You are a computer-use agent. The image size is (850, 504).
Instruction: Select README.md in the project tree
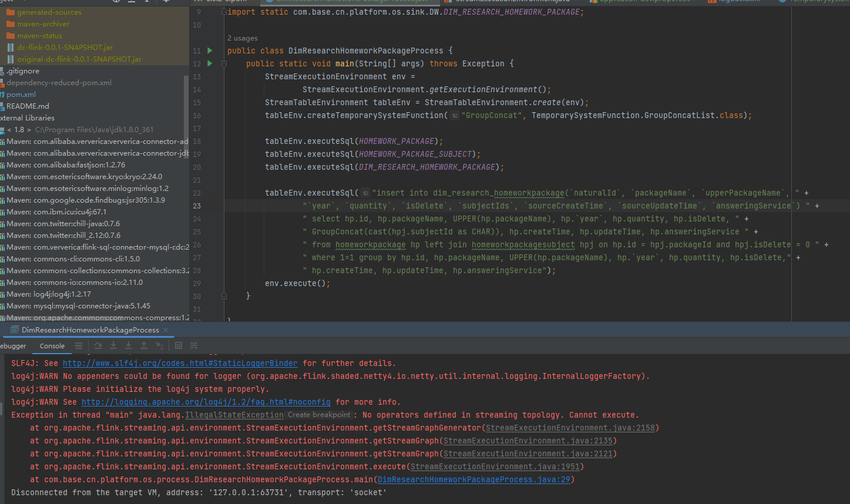tap(28, 106)
